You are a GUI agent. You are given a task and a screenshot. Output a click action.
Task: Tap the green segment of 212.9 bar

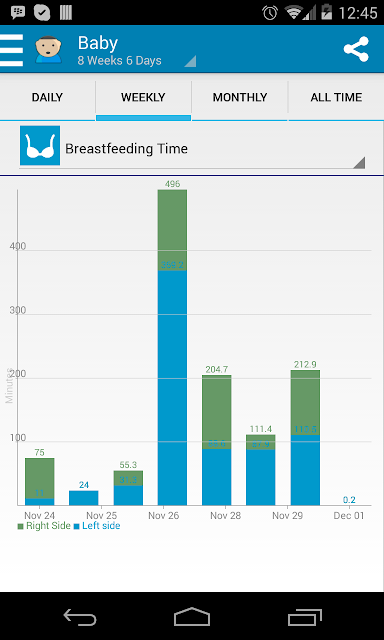[305, 402]
